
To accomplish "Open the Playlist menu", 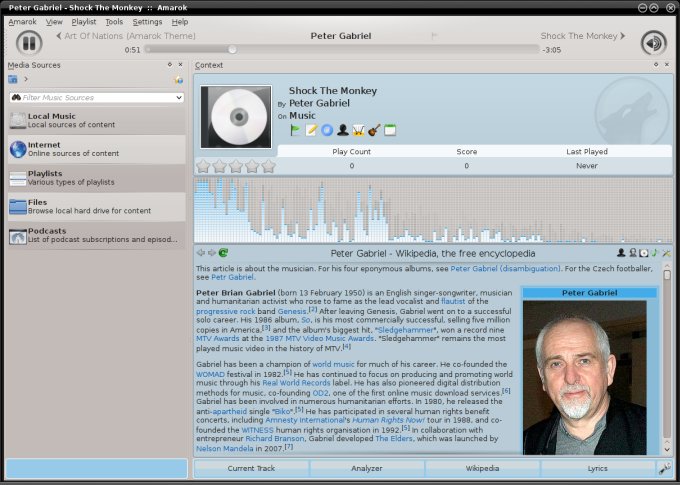I will click(x=84, y=22).
